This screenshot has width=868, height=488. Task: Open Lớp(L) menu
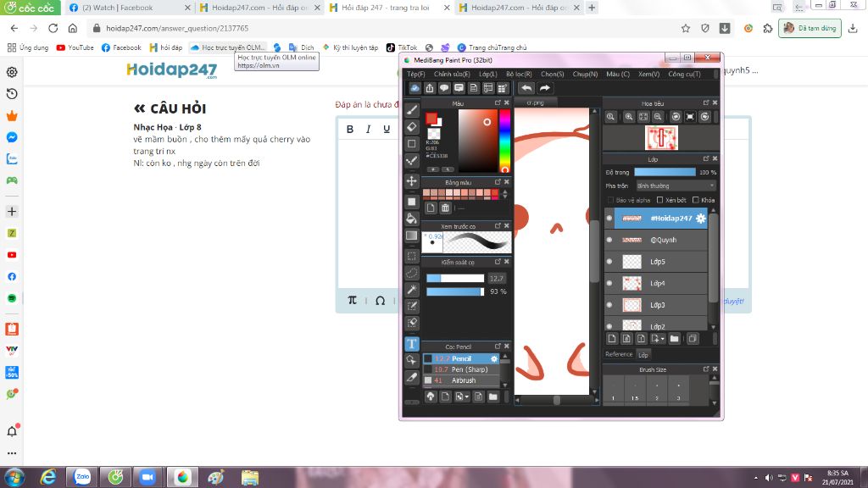[487, 75]
